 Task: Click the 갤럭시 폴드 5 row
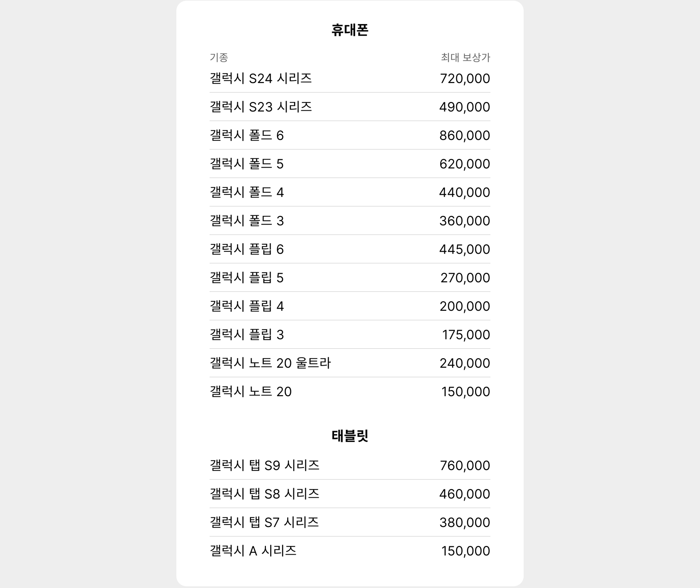(350, 164)
